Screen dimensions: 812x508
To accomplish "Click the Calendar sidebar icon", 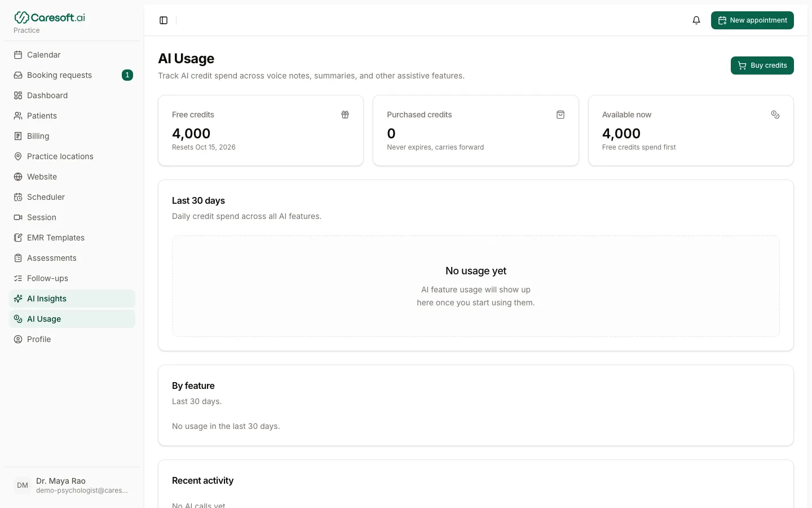I will click(18, 55).
